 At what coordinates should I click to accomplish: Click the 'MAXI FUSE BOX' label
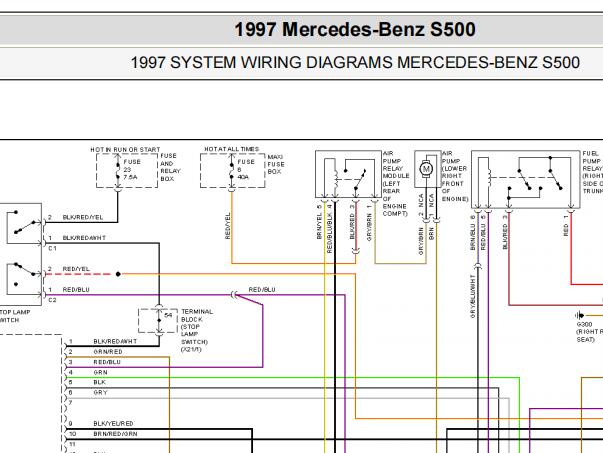click(276, 164)
